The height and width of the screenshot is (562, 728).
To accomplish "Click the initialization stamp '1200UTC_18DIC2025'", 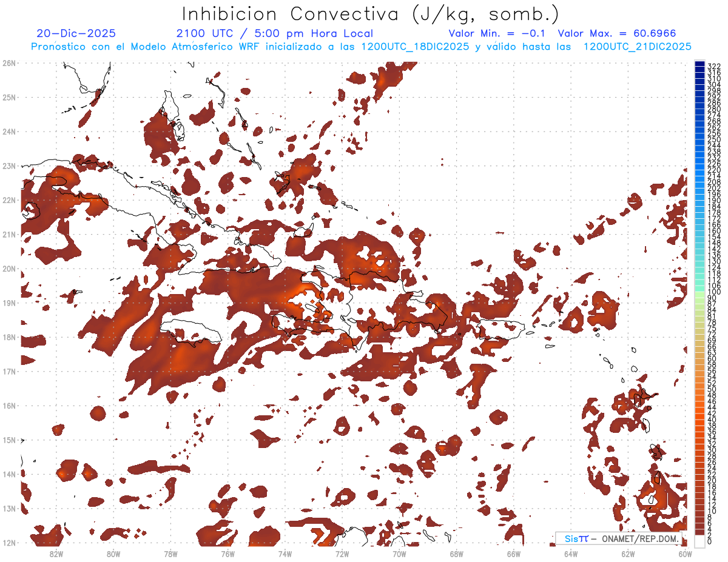I will (415, 47).
